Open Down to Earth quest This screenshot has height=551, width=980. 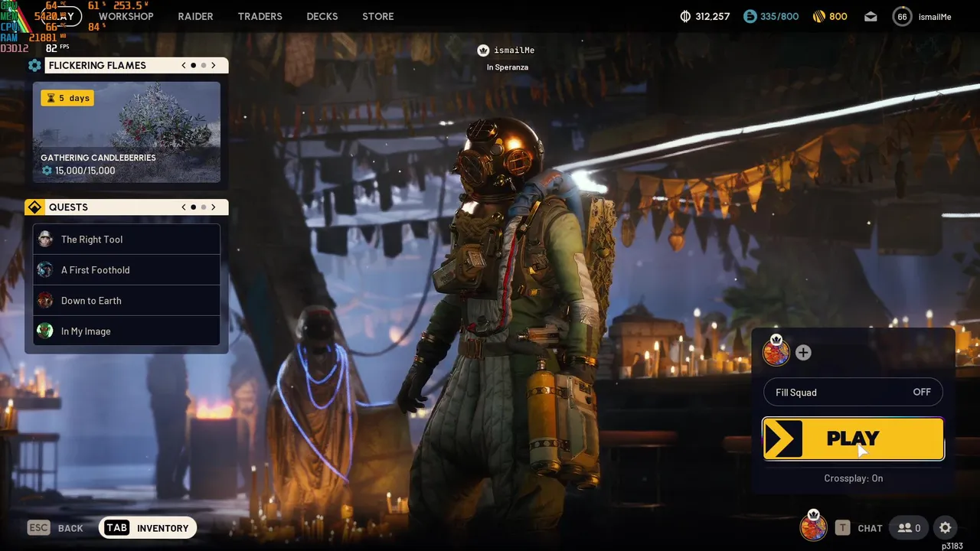click(126, 301)
